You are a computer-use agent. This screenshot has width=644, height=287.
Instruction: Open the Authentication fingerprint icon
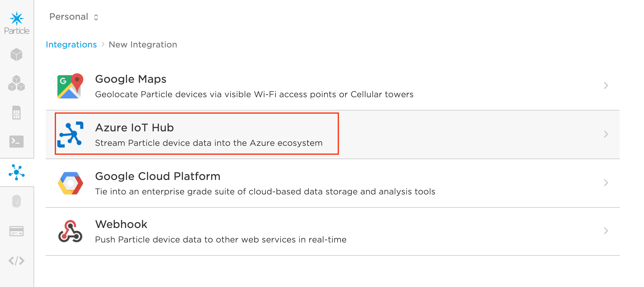[x=16, y=202]
